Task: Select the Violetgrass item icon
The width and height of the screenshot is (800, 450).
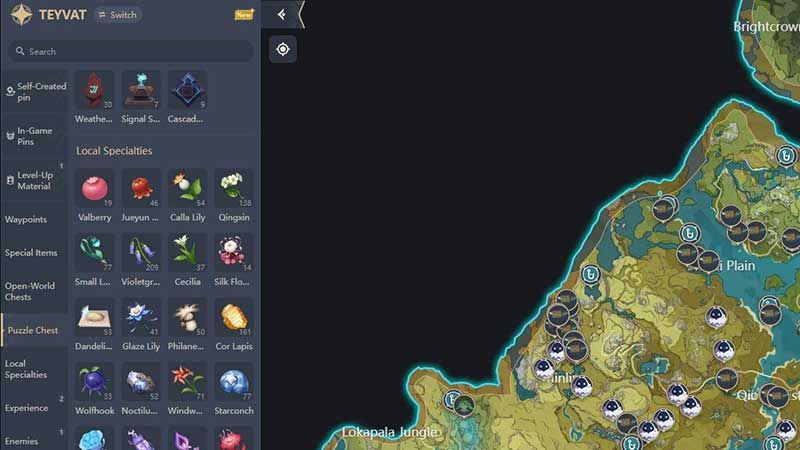Action: coord(141,253)
